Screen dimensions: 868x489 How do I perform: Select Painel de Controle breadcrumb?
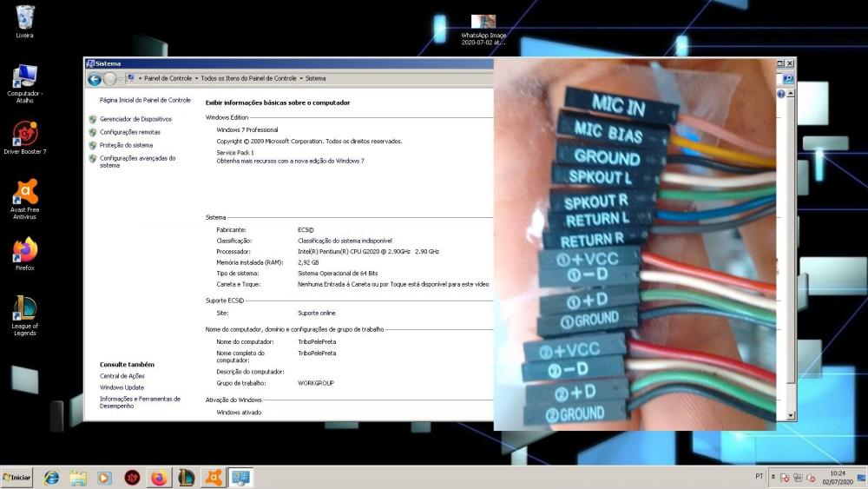tap(168, 79)
